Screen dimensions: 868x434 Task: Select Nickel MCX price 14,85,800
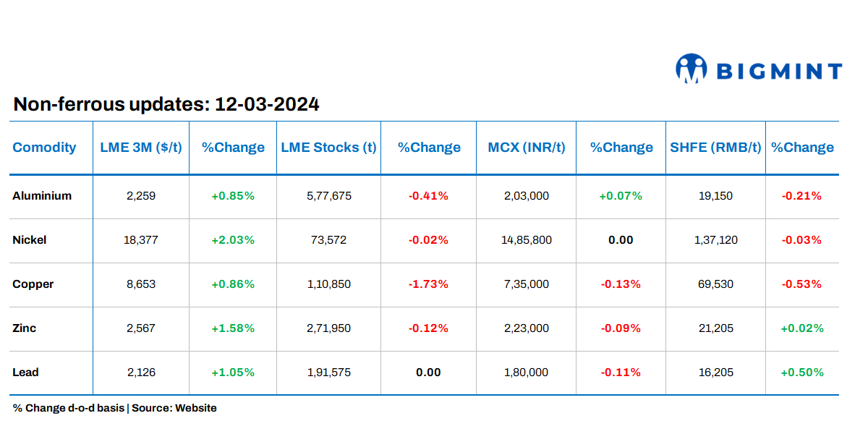click(x=527, y=240)
